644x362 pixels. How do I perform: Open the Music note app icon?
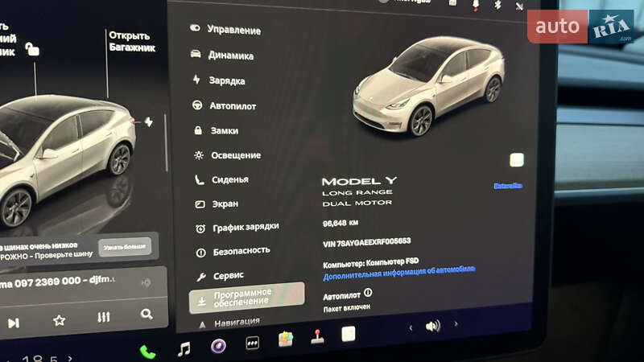click(184, 349)
